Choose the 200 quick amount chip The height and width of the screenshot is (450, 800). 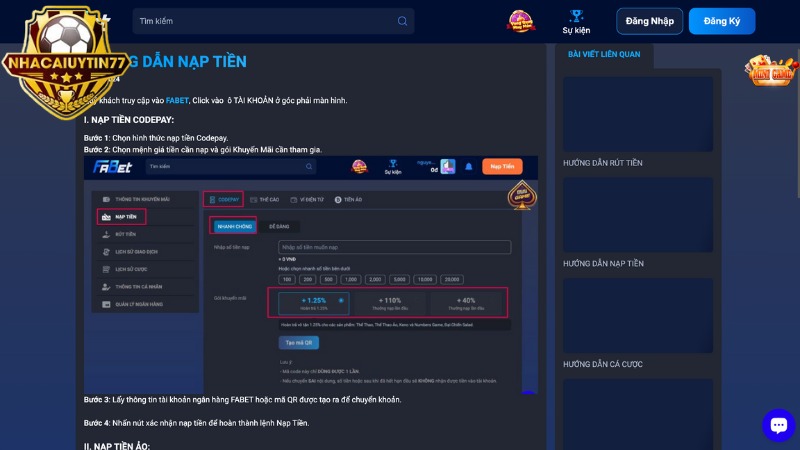[308, 280]
